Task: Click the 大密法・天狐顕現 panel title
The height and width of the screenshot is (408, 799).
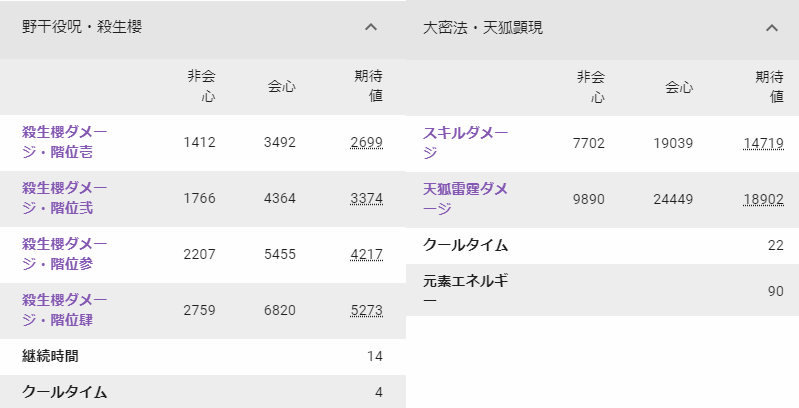Action: click(x=484, y=28)
